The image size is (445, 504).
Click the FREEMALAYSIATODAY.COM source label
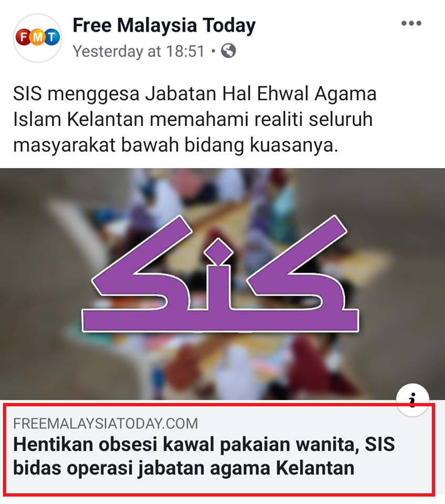105,423
